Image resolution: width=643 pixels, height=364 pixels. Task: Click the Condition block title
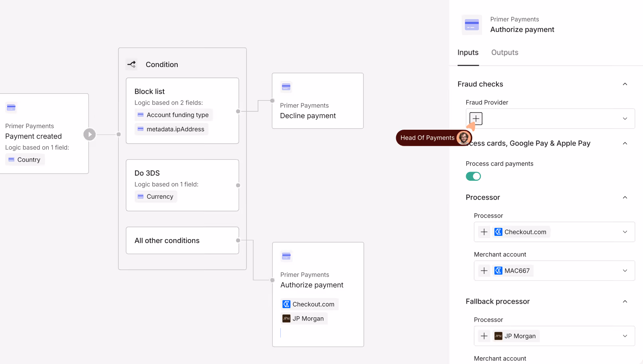click(162, 65)
